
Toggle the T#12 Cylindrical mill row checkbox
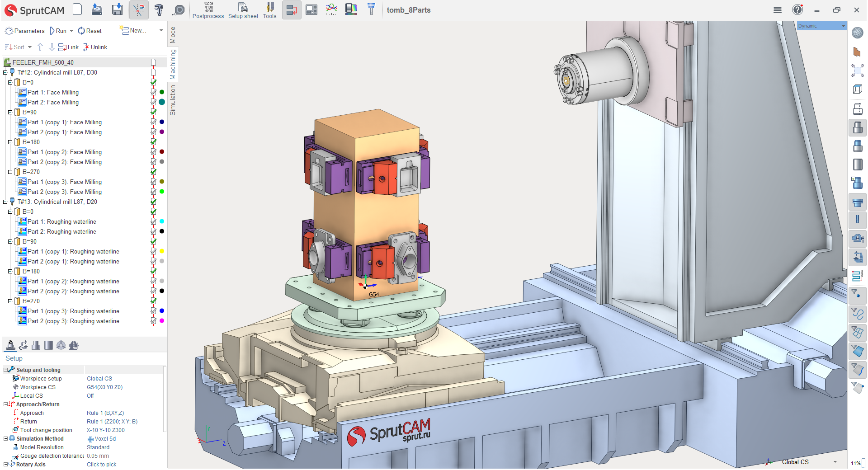coord(154,72)
